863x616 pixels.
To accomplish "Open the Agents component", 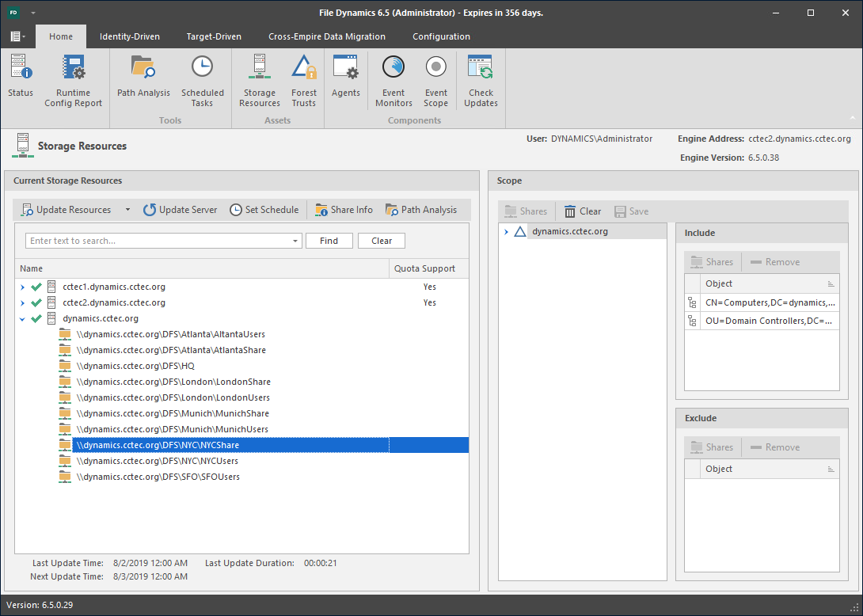I will [346, 77].
